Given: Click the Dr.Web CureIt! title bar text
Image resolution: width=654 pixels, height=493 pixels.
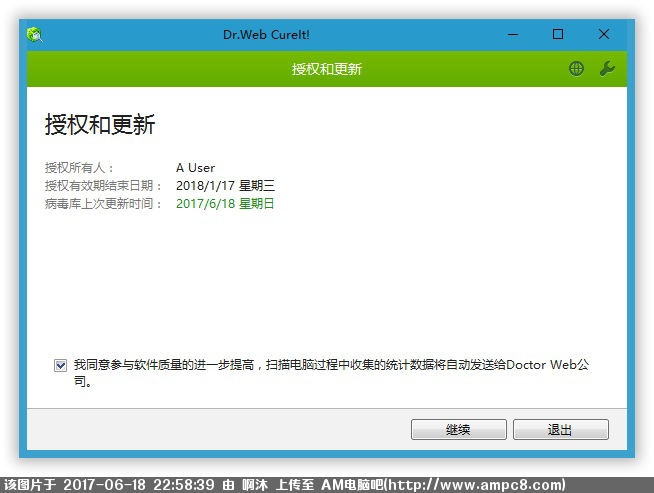Looking at the screenshot, I should click(267, 34).
